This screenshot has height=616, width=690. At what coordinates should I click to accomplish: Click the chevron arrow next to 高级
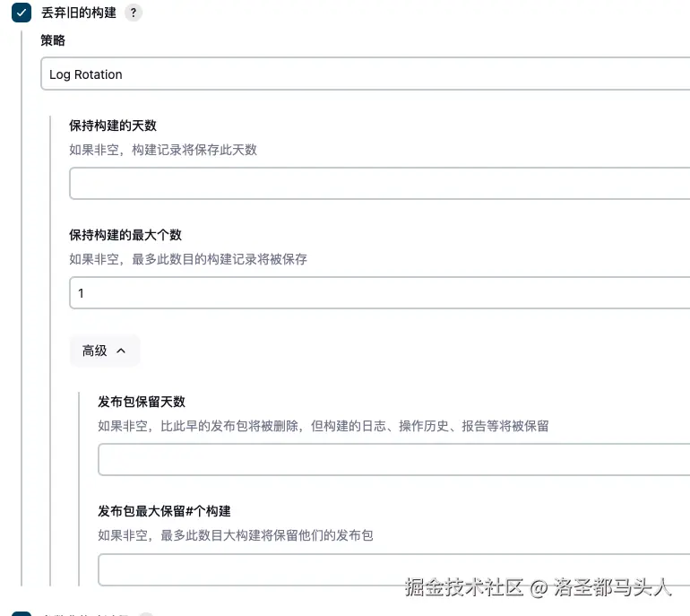[122, 351]
